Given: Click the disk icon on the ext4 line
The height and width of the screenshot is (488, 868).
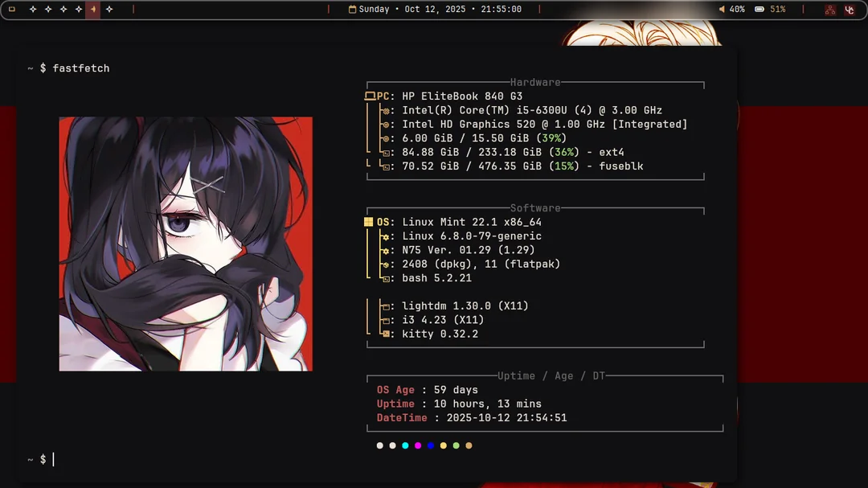Looking at the screenshot, I should click(x=386, y=153).
